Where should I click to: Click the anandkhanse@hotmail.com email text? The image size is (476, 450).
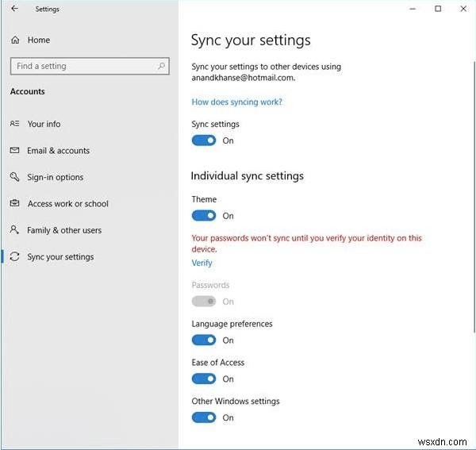click(244, 78)
